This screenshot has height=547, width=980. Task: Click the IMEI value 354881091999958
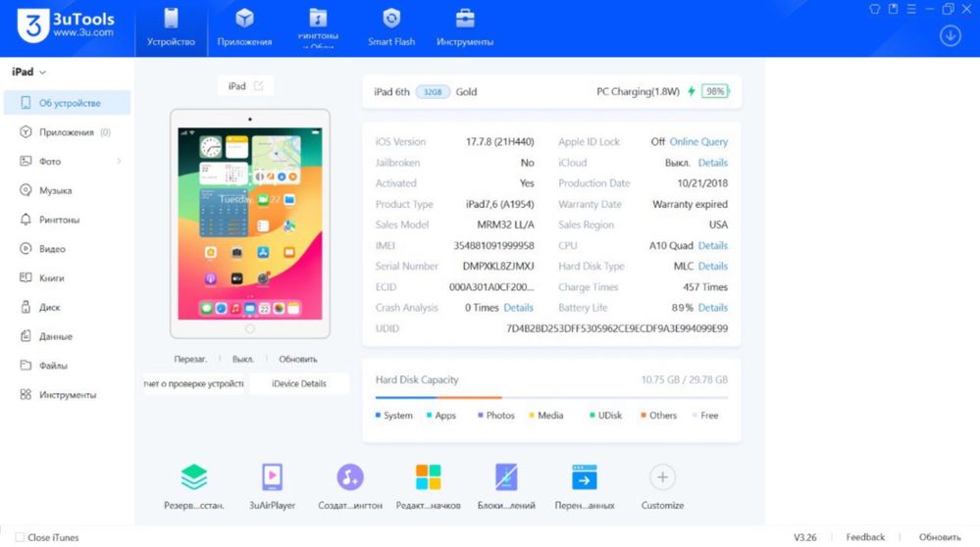493,245
